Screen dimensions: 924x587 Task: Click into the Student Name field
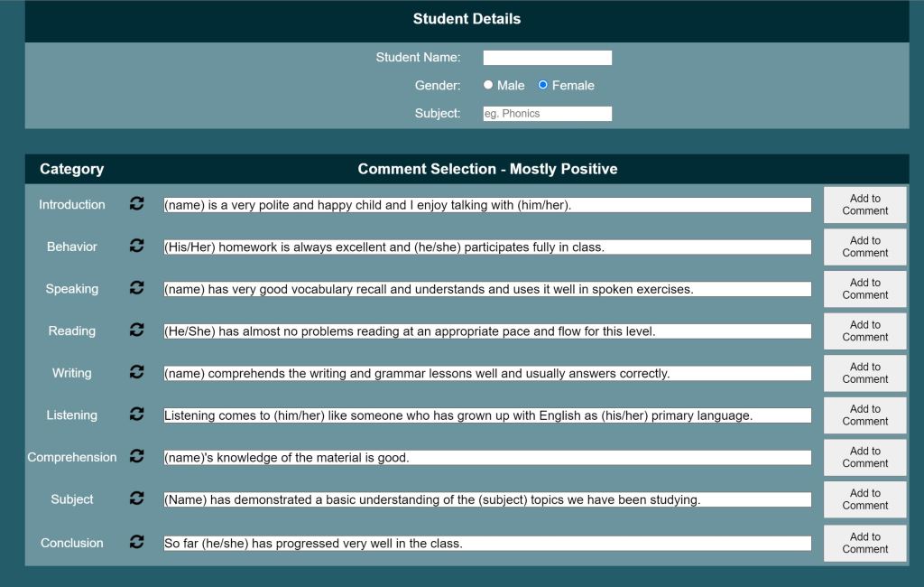[x=547, y=57]
